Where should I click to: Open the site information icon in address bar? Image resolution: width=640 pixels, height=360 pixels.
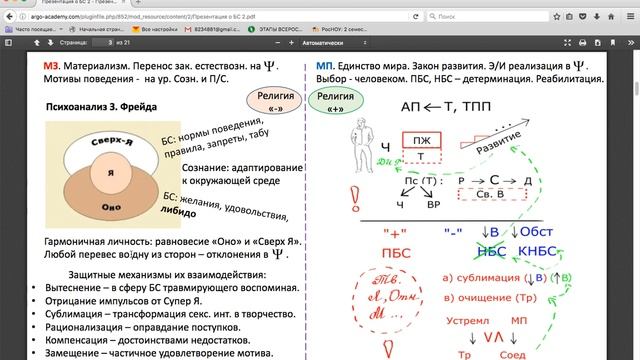click(23, 17)
